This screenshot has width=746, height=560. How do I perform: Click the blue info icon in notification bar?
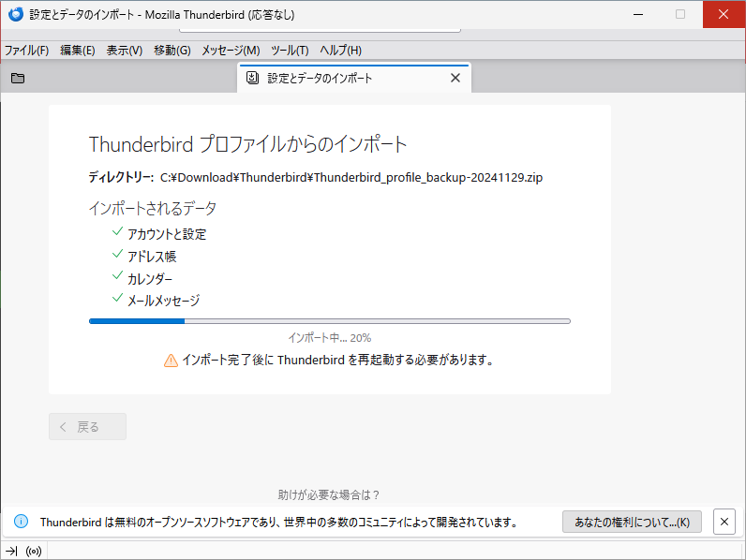[21, 522]
